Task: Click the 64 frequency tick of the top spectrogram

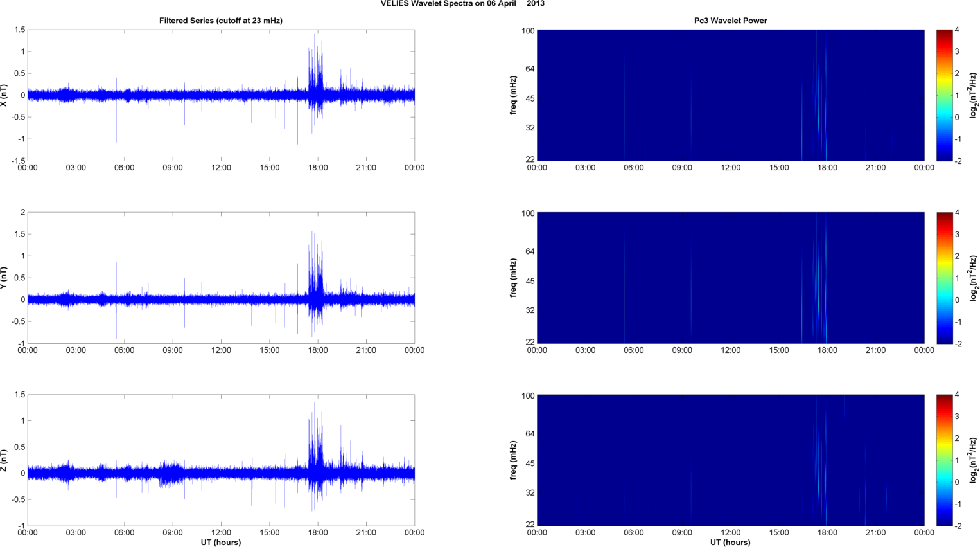Action: pos(530,69)
